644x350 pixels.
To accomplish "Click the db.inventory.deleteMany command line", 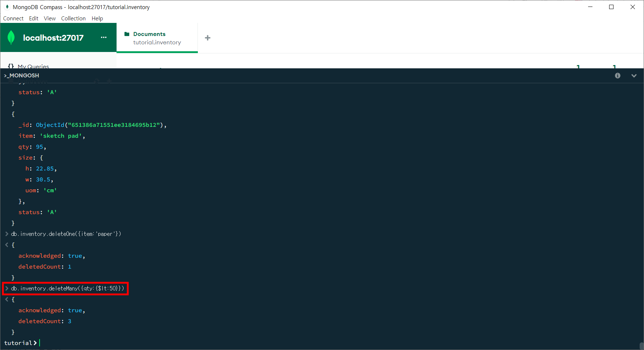I will [x=68, y=289].
